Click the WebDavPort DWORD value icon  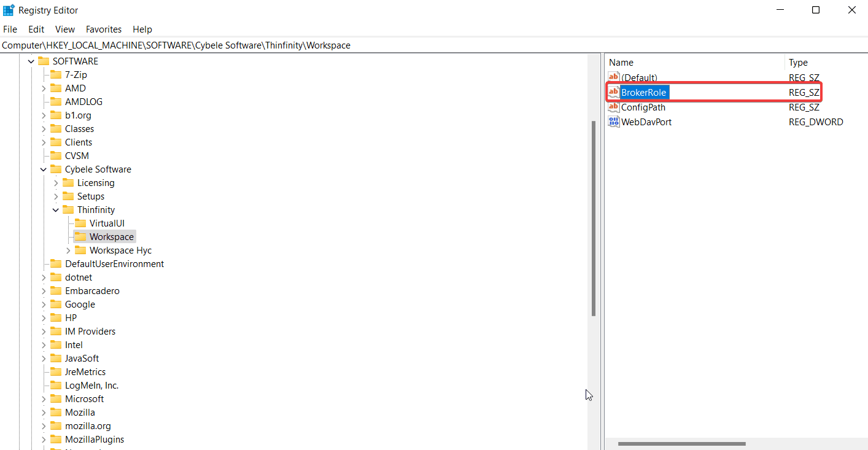pyautogui.click(x=614, y=122)
